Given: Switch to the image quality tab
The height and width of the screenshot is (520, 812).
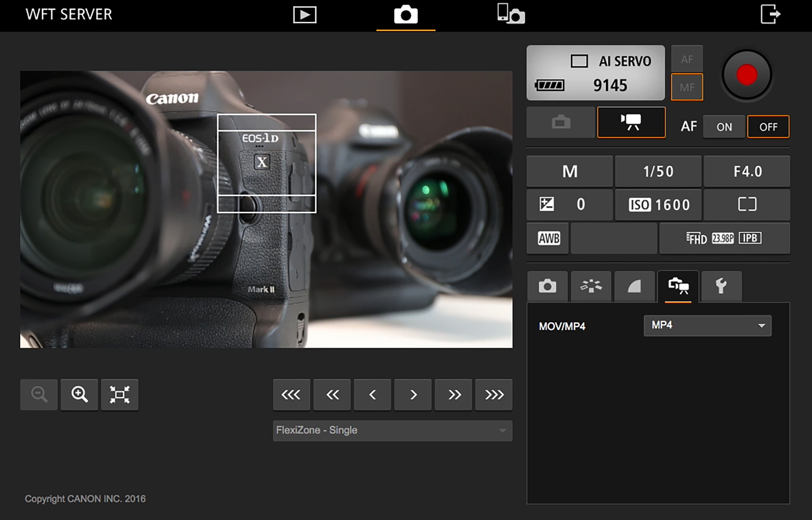Looking at the screenshot, I should tap(634, 286).
